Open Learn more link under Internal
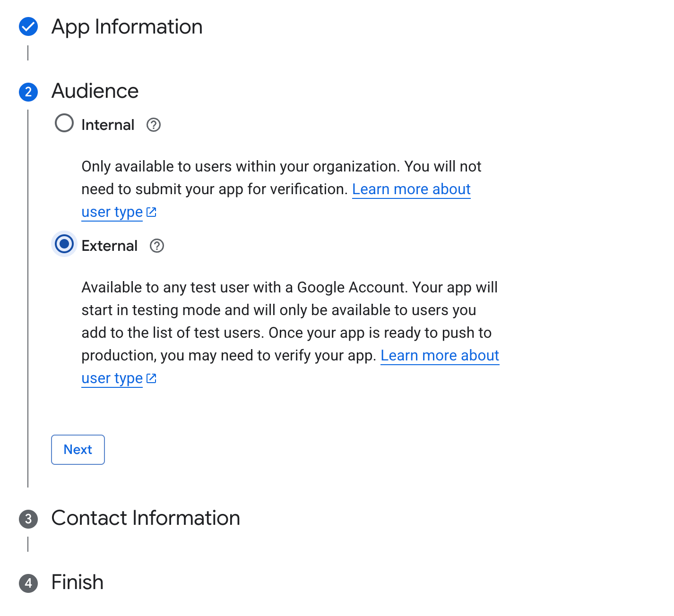Viewport: 674px width, 616px height. pos(411,189)
